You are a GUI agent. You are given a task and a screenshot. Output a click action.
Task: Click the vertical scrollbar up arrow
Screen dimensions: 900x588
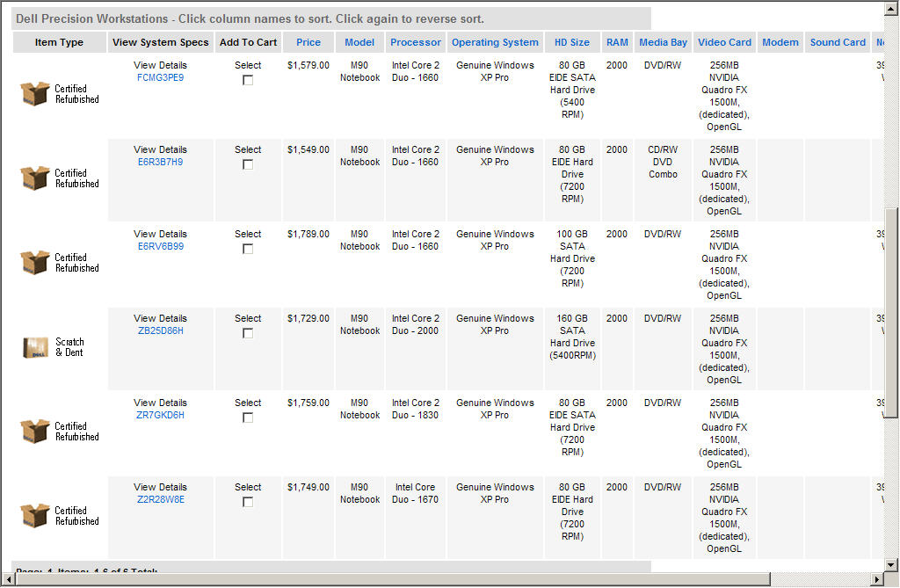(891, 8)
